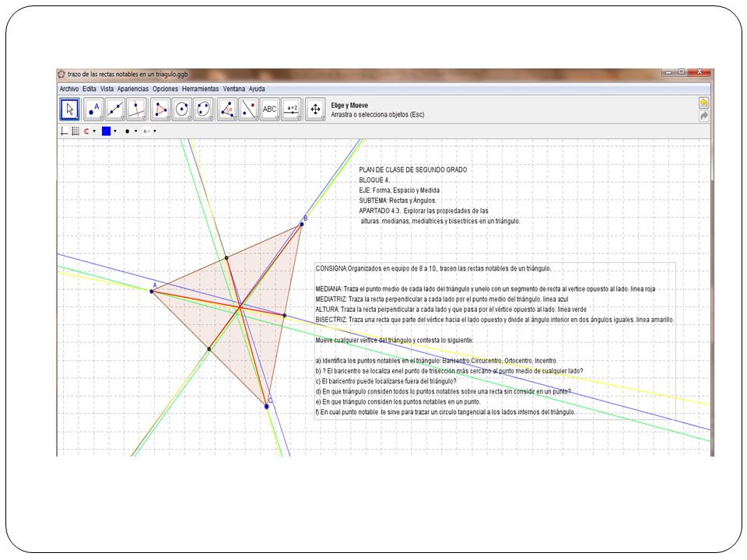Screen dimensions: 747x560
Task: Select the Ellipse conic tool
Action: tap(203, 110)
